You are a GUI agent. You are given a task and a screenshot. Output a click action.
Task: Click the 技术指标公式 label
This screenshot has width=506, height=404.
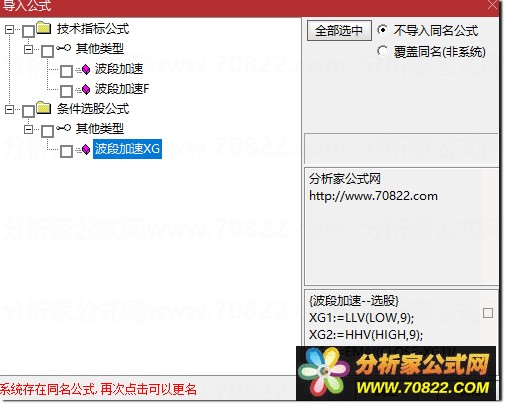93,29
